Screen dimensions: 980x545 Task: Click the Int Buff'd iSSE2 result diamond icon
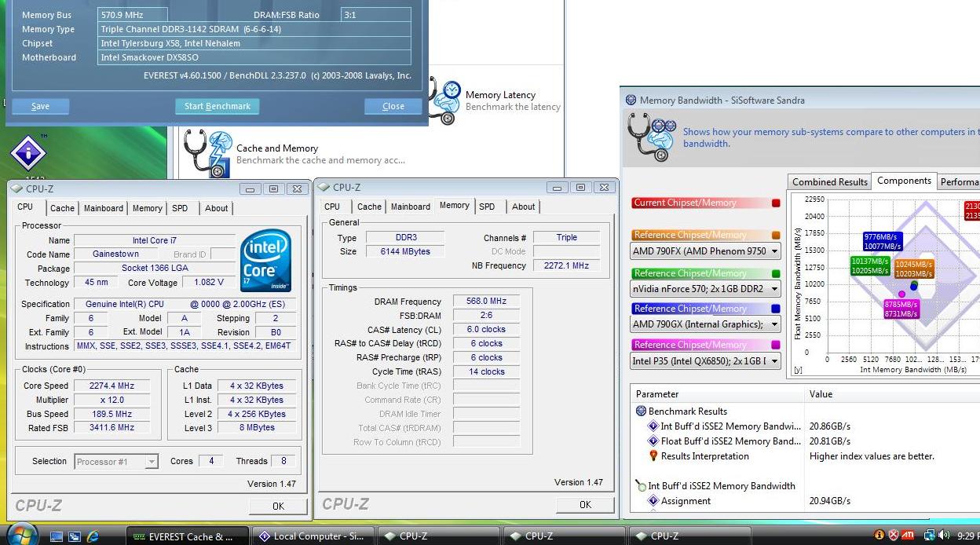(653, 426)
